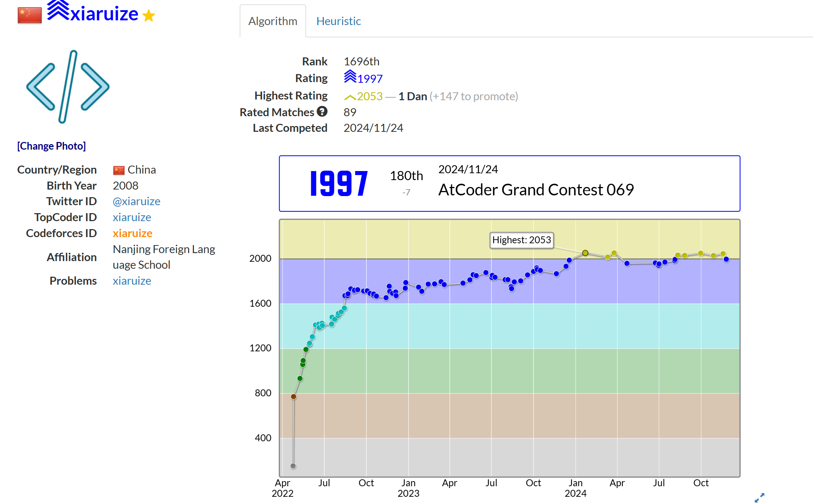The image size is (813, 504).
Task: Select the Algorithm tab
Action: coord(272,21)
